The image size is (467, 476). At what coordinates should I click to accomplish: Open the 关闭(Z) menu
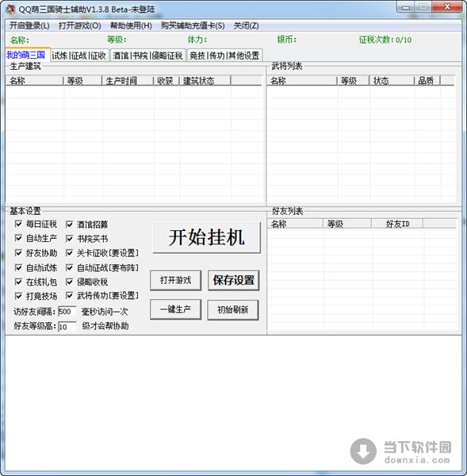coord(246,26)
